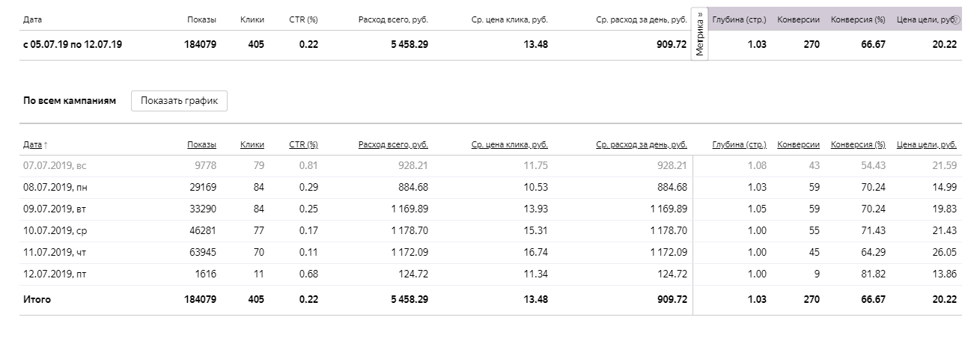980x338 pixels.
Task: Sort by CTR (%) column header
Action: pos(303,144)
